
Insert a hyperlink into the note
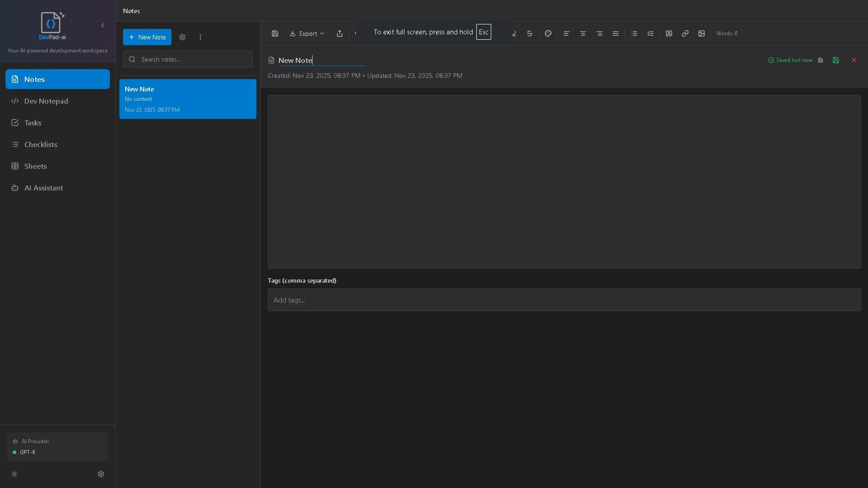[685, 33]
